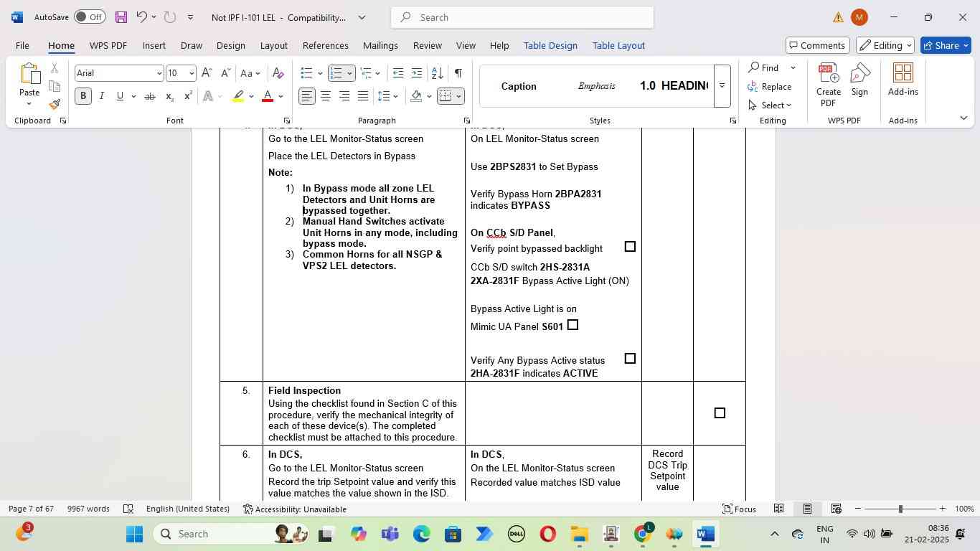Open Change Case dropdown
This screenshot has width=980, height=551.
(250, 73)
